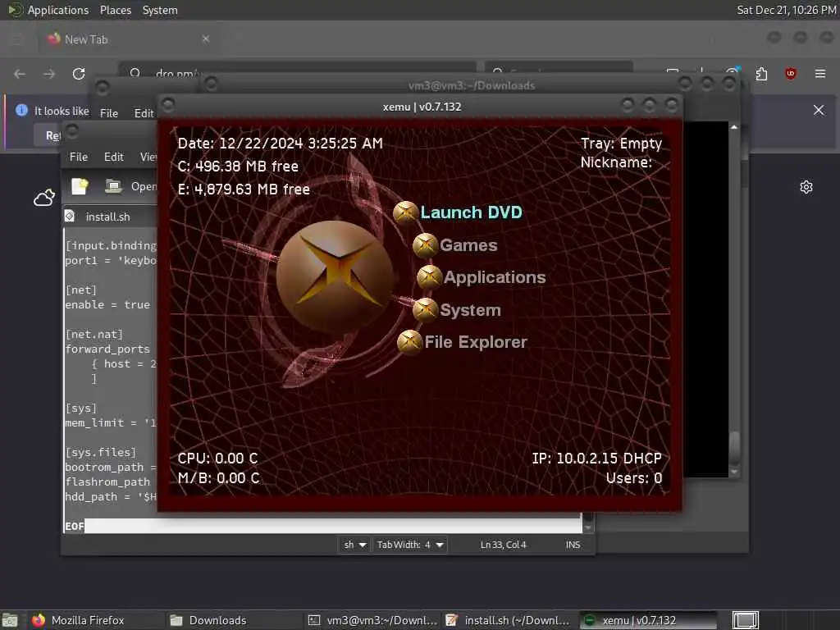The height and width of the screenshot is (630, 840).
Task: Click the IP: 10.0.2.15 DHCP text
Action: coord(597,458)
